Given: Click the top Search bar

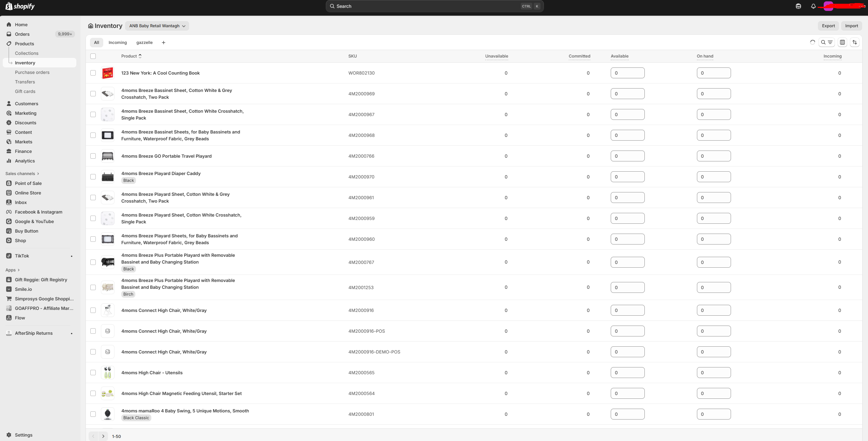Looking at the screenshot, I should click(435, 6).
